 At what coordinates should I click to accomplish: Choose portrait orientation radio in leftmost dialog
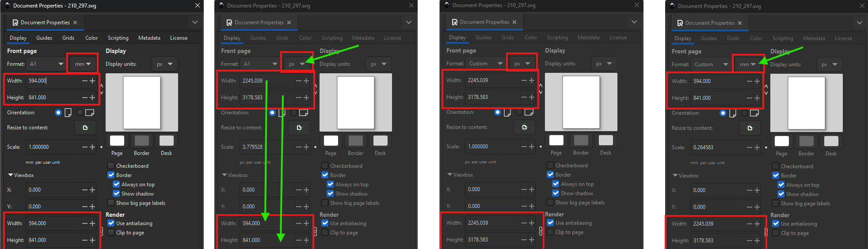pyautogui.click(x=58, y=113)
